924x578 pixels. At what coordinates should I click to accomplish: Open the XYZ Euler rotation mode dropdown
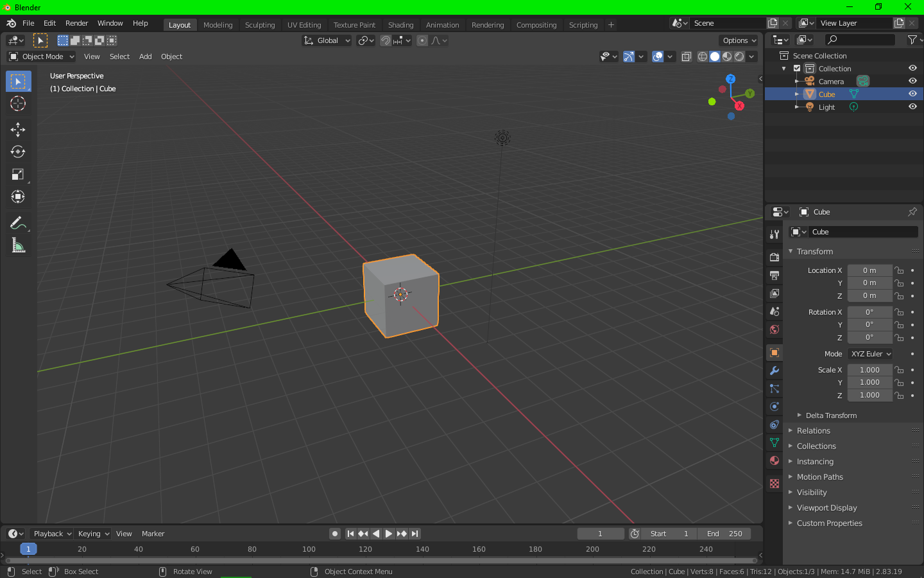(x=870, y=354)
